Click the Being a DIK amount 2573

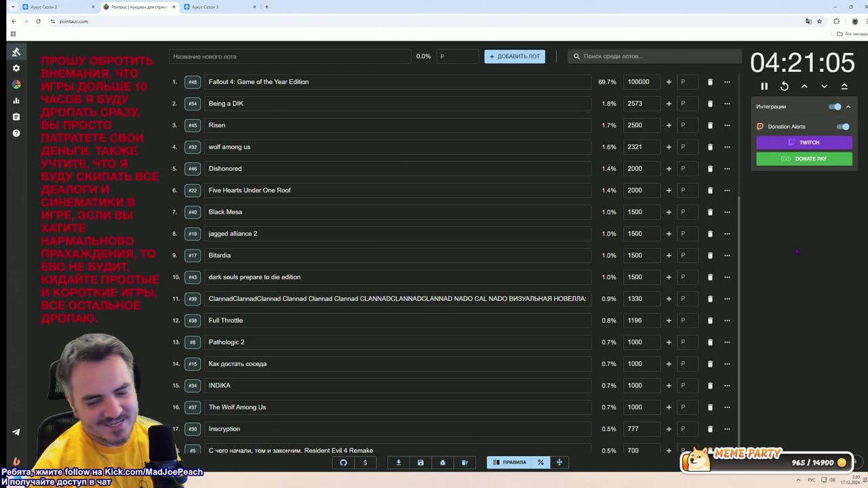click(x=642, y=104)
